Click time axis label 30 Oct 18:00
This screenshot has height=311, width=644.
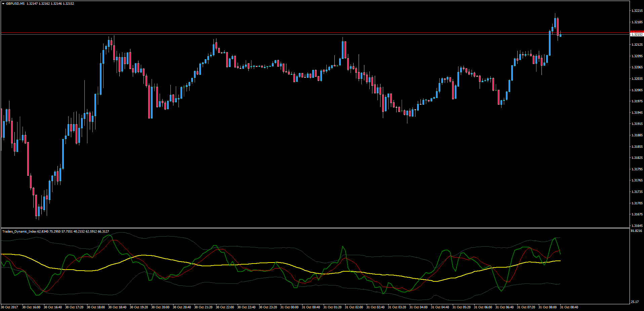[x=96, y=307]
